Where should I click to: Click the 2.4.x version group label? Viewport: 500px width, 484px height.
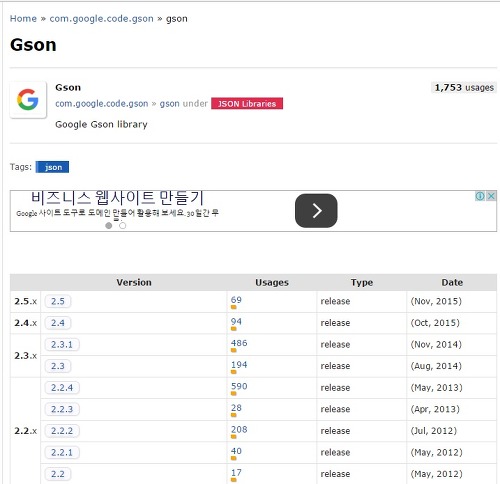tap(25, 323)
